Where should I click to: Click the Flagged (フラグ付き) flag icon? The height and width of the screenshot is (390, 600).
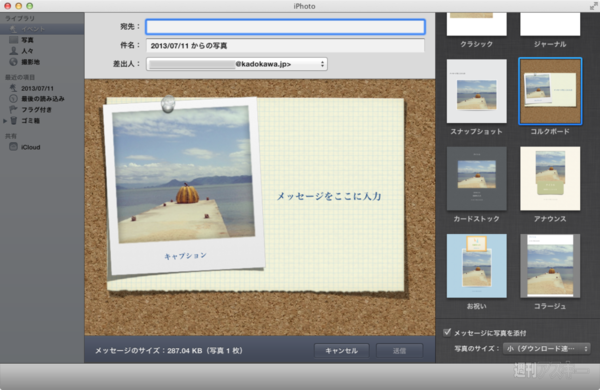pyautogui.click(x=13, y=109)
